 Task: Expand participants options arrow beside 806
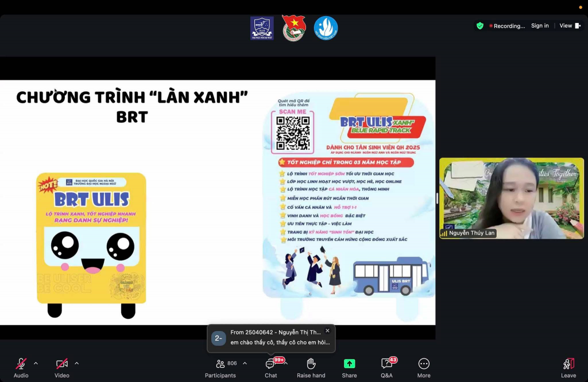(x=245, y=363)
